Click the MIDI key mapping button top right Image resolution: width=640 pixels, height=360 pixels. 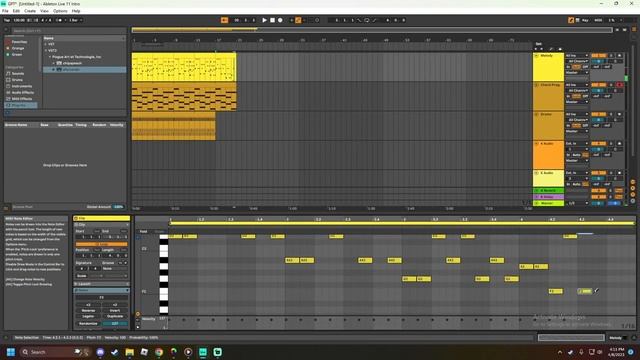tap(598, 20)
